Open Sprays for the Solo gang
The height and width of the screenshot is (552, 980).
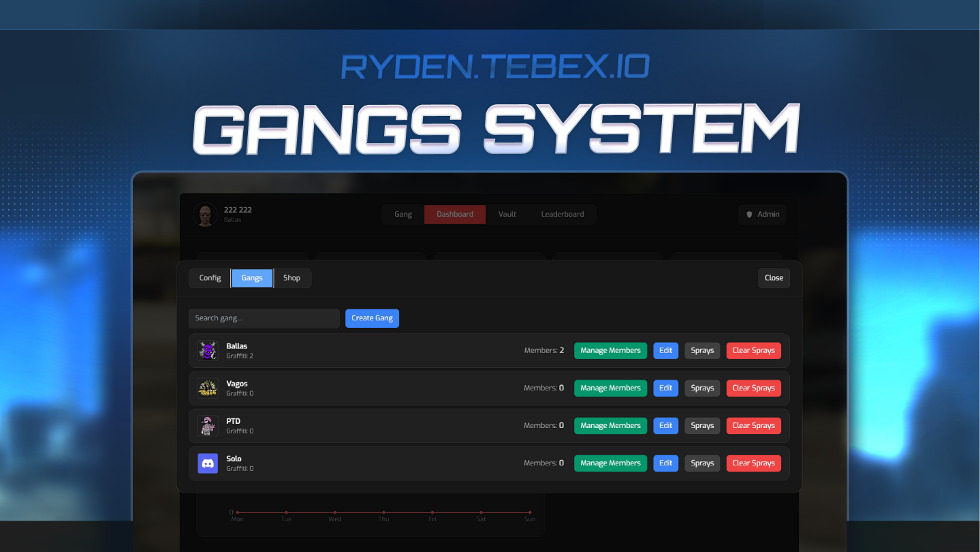click(x=702, y=463)
